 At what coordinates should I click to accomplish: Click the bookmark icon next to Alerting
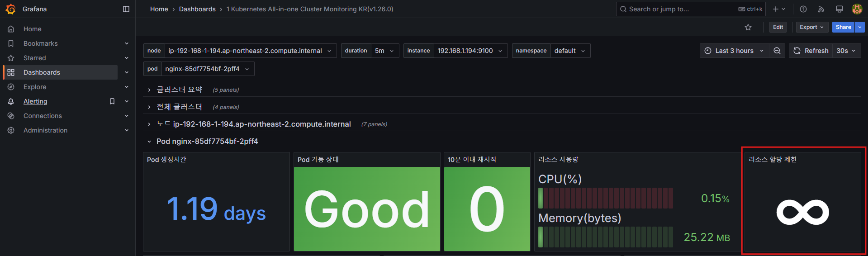pos(112,101)
